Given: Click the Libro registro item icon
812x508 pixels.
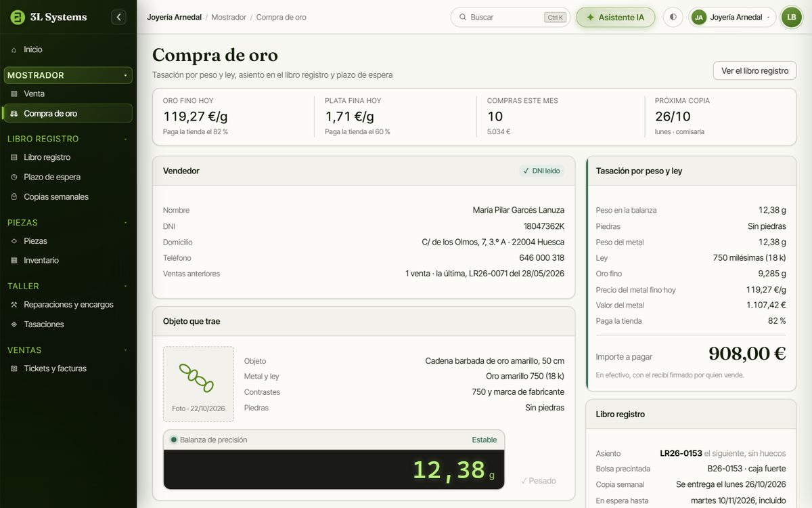Looking at the screenshot, I should click(x=14, y=157).
